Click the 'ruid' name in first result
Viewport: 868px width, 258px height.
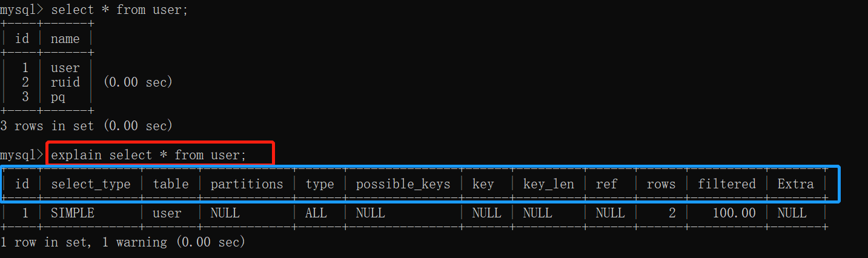[x=65, y=82]
